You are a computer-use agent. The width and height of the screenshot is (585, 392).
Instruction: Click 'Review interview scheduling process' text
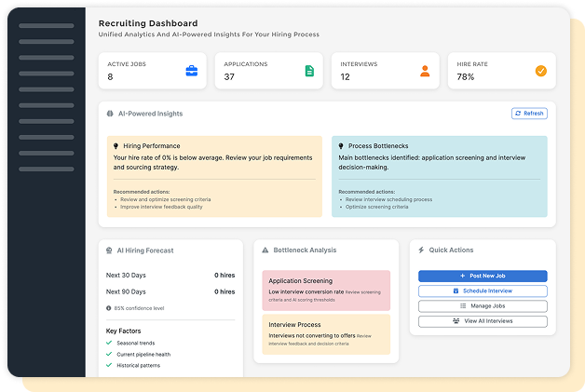pos(388,199)
